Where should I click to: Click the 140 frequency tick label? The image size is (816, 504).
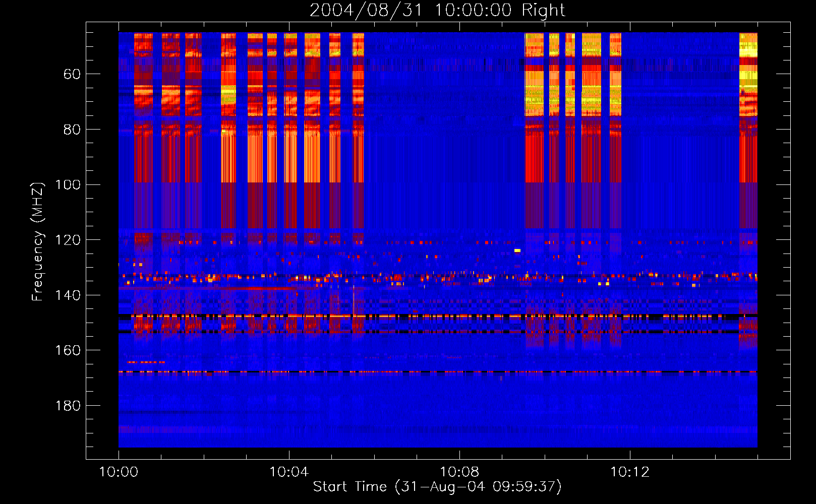tap(68, 295)
